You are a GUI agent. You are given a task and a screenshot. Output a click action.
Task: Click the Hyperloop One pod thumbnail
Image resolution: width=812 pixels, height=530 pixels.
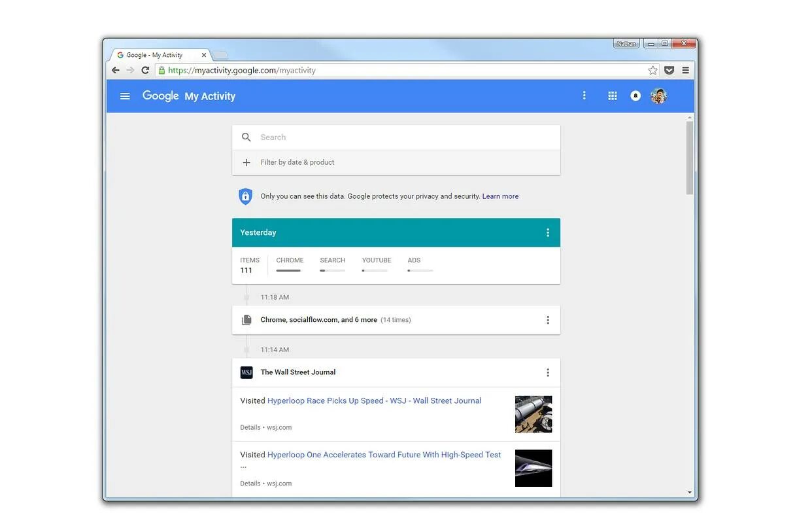pos(533,468)
